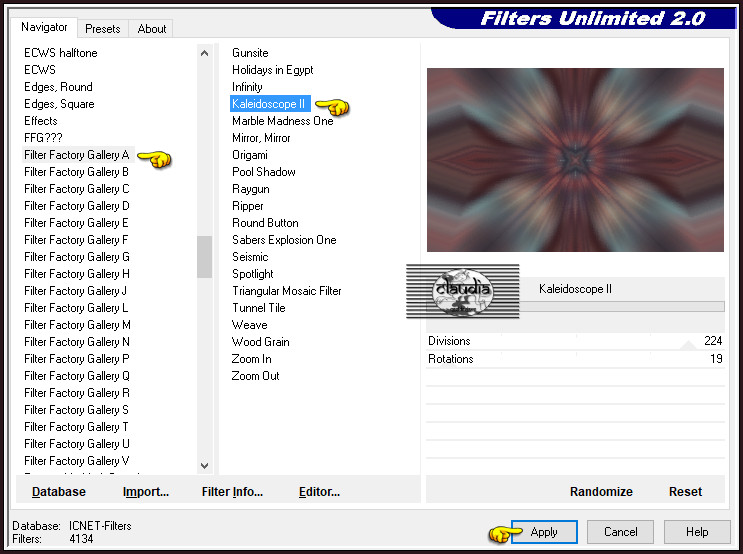Image resolution: width=743 pixels, height=554 pixels.
Task: Click the Kaleidoscope preview image
Action: pyautogui.click(x=575, y=160)
